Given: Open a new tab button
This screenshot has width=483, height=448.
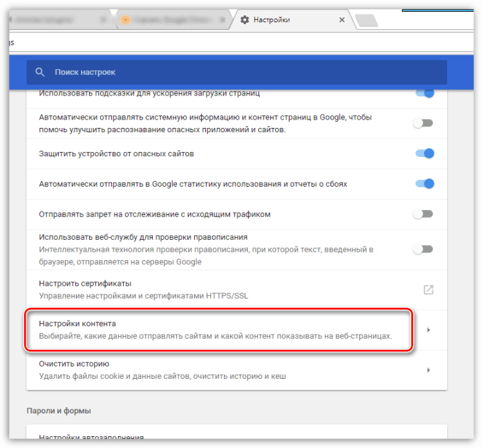Looking at the screenshot, I should pos(366,20).
